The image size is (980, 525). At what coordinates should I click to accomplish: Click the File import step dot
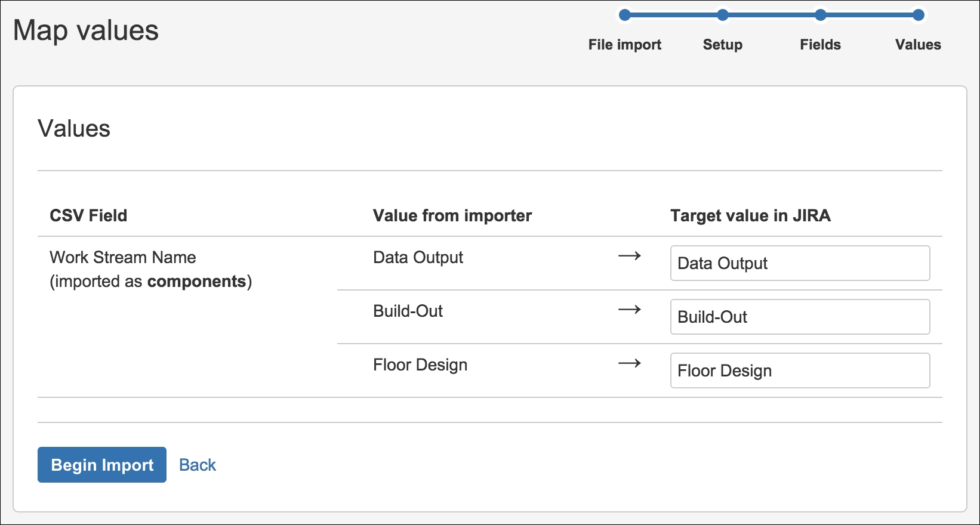point(625,16)
